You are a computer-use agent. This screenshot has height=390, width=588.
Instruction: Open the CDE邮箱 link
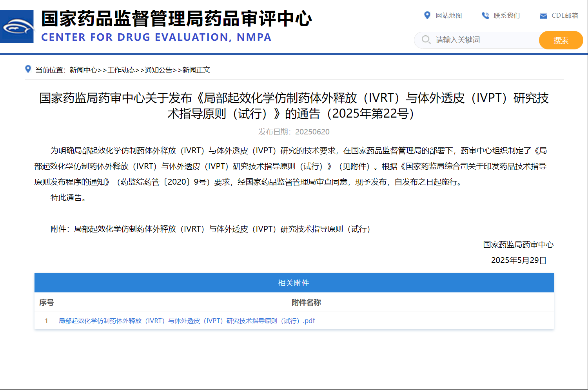(564, 15)
